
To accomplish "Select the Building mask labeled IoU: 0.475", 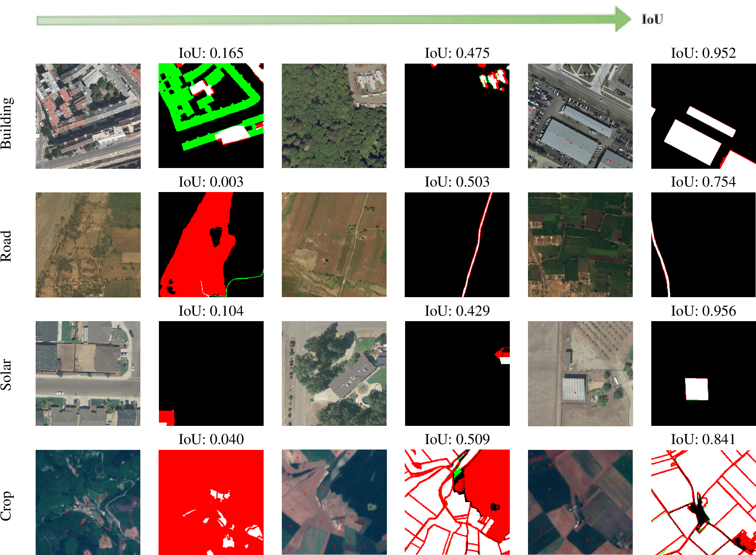I will [457, 116].
